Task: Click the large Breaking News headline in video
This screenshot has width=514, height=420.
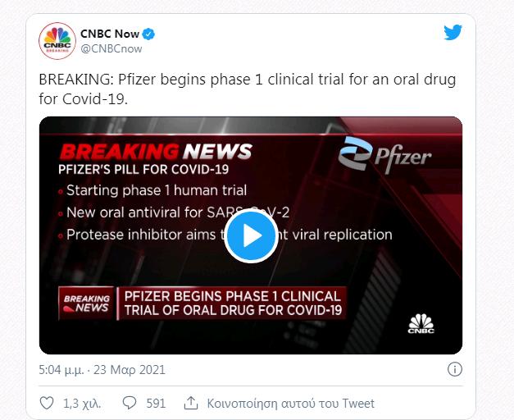Action: point(156,151)
